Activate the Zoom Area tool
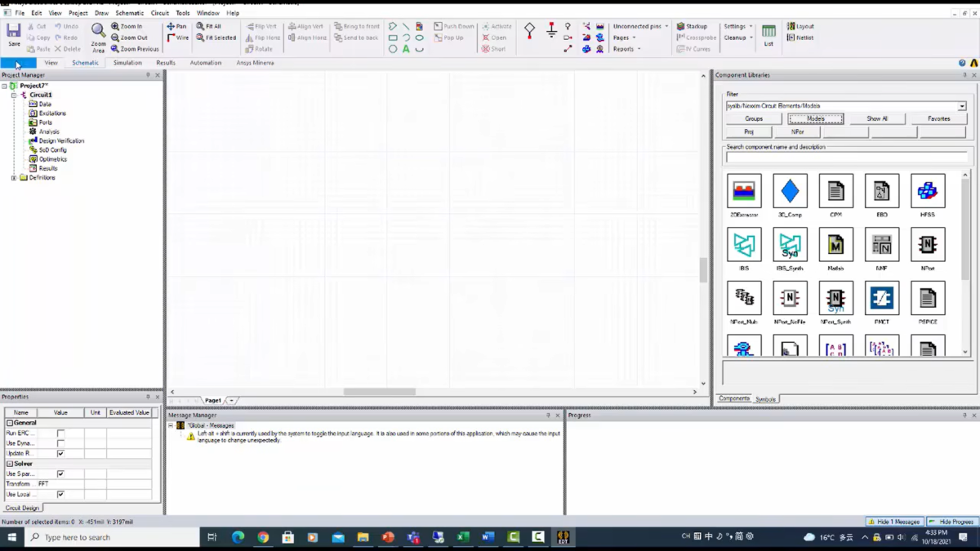Screen dimensions: 980x551 click(x=98, y=38)
